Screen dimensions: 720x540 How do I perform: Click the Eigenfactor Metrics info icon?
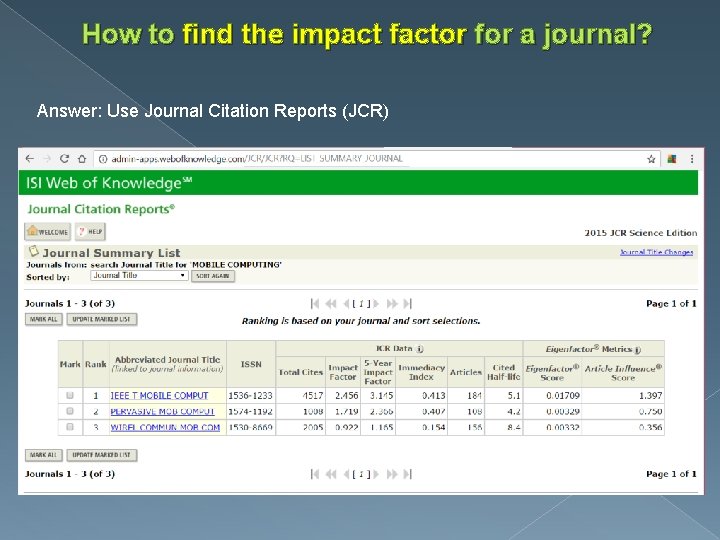pyautogui.click(x=637, y=350)
